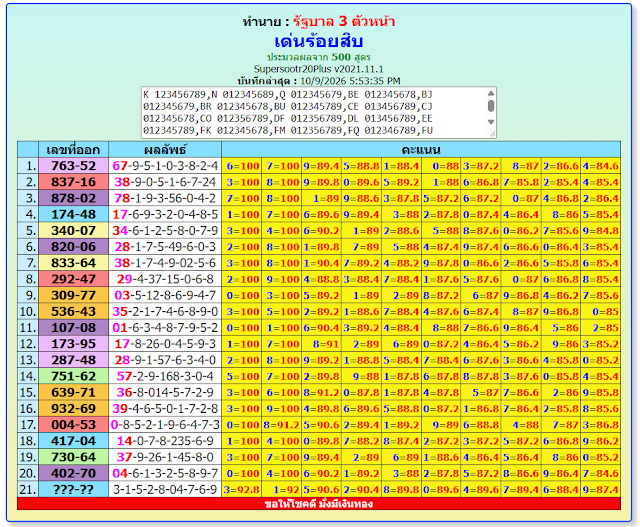Image resolution: width=640 pixels, height=527 pixels.
Task: Click row number 10. cell
Action: tap(28, 311)
